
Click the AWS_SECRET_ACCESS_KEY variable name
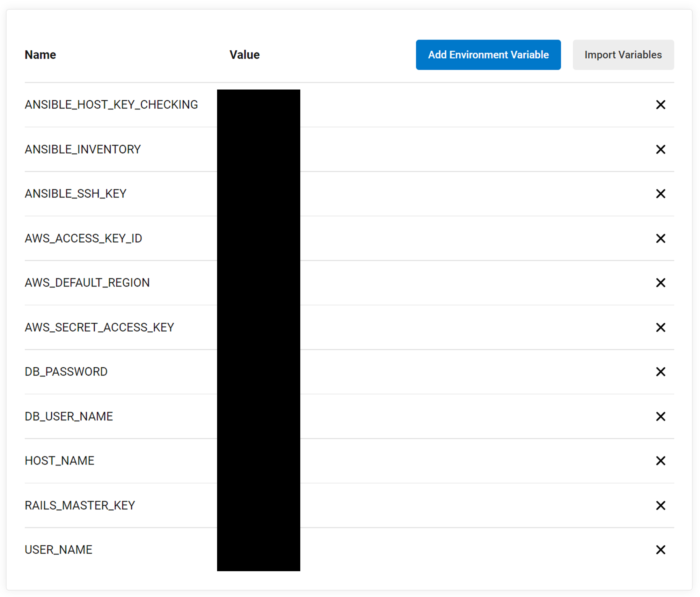click(99, 327)
